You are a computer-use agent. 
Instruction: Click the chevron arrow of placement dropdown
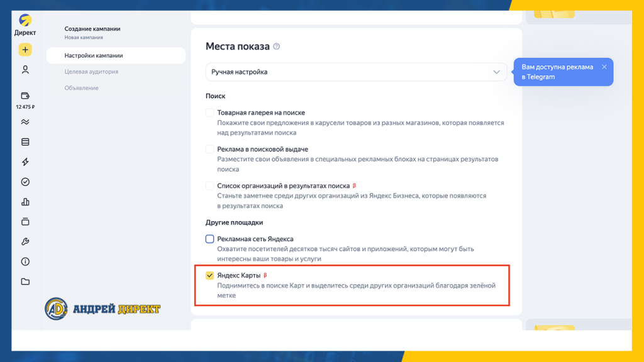pyautogui.click(x=497, y=72)
